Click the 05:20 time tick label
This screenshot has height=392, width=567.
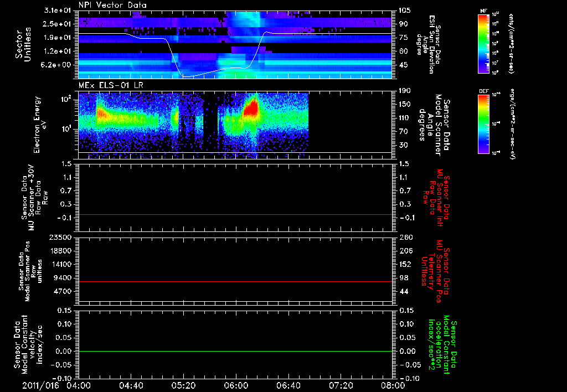(x=183, y=385)
